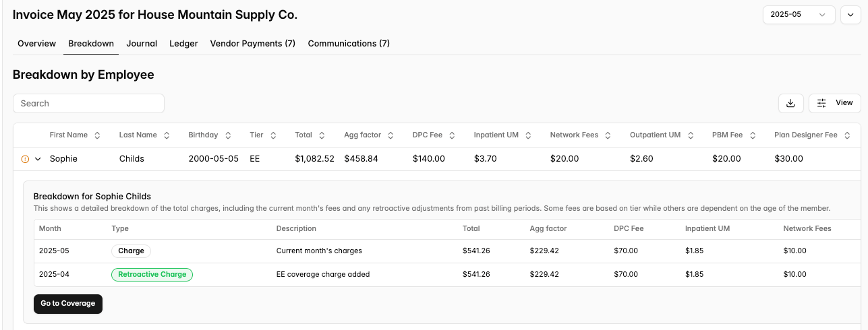Sort by Last Name column icon

coord(167,135)
